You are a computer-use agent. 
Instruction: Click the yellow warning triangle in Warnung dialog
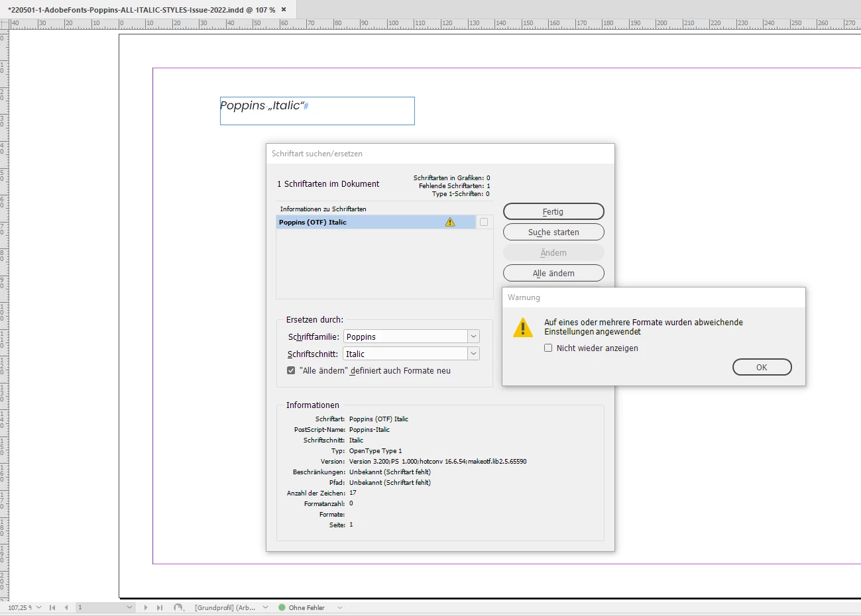pos(523,327)
